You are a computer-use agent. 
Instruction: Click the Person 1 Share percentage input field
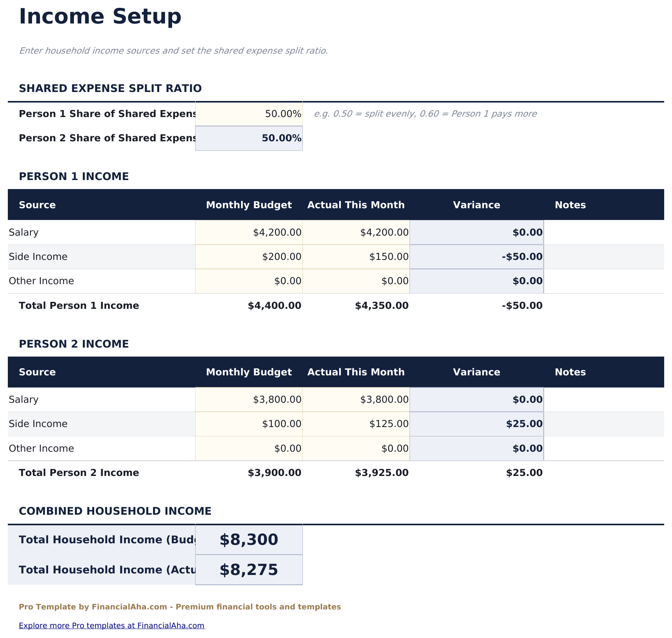click(x=248, y=114)
